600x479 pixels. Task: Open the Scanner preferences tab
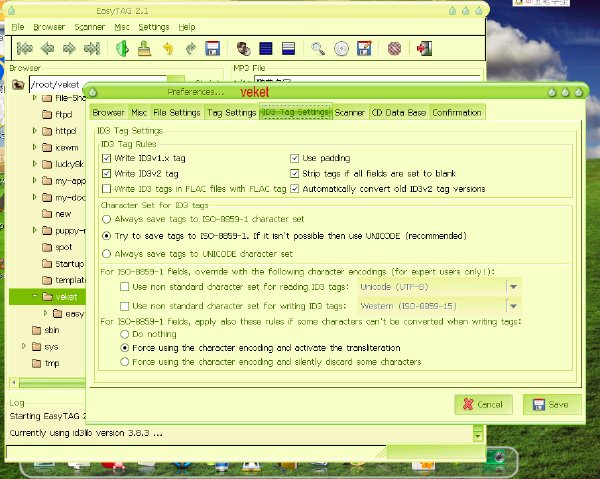click(x=350, y=112)
